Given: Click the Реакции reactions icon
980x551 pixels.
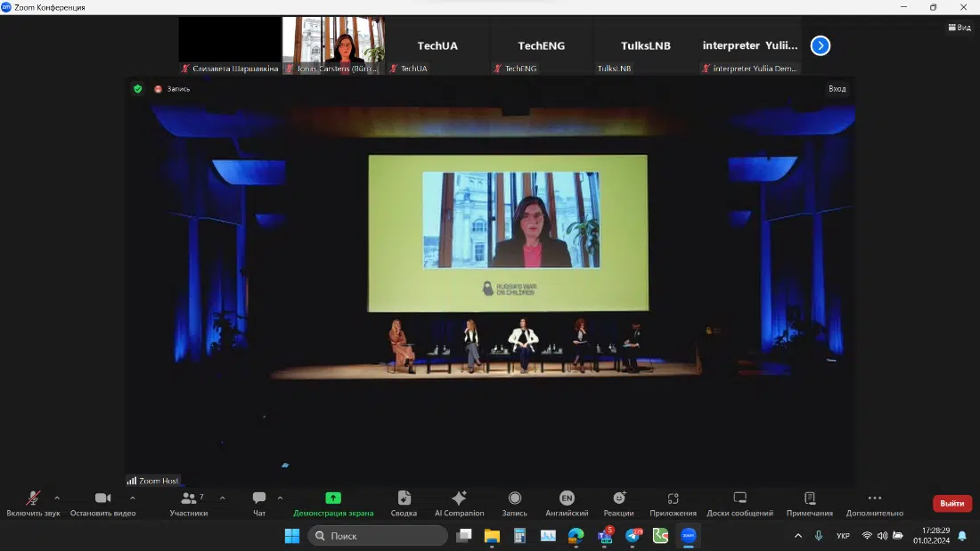Looking at the screenshot, I should [x=618, y=499].
